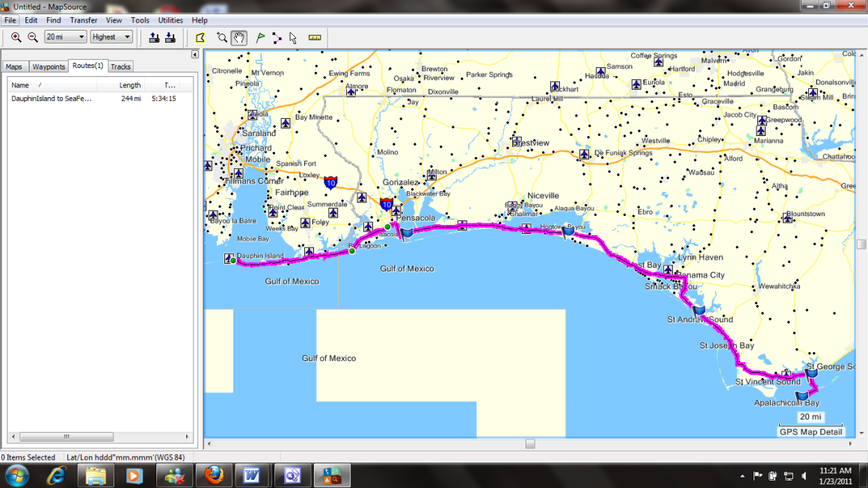Click the airport icon near De Funiak Springs

click(584, 155)
